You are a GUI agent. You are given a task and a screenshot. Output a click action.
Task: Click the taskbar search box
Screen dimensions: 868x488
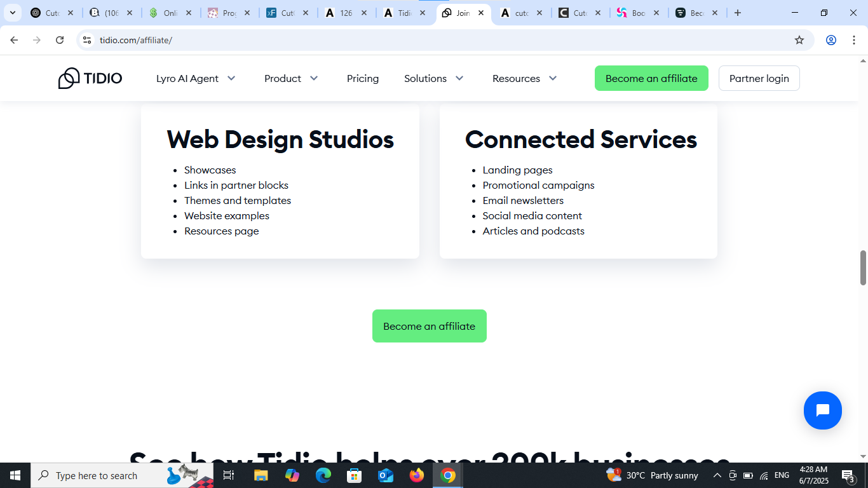coord(122,475)
